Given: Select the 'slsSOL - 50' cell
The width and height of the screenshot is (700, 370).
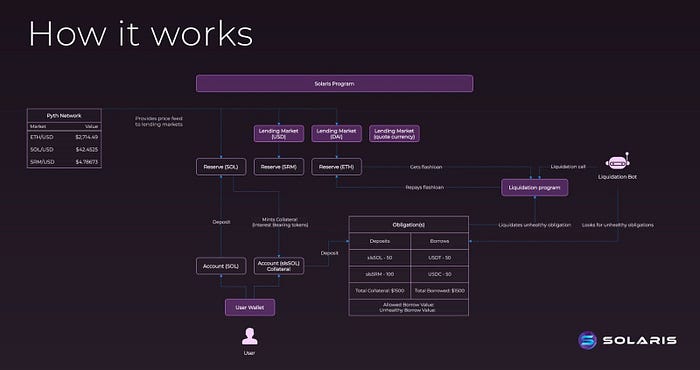Looking at the screenshot, I should click(x=379, y=258).
